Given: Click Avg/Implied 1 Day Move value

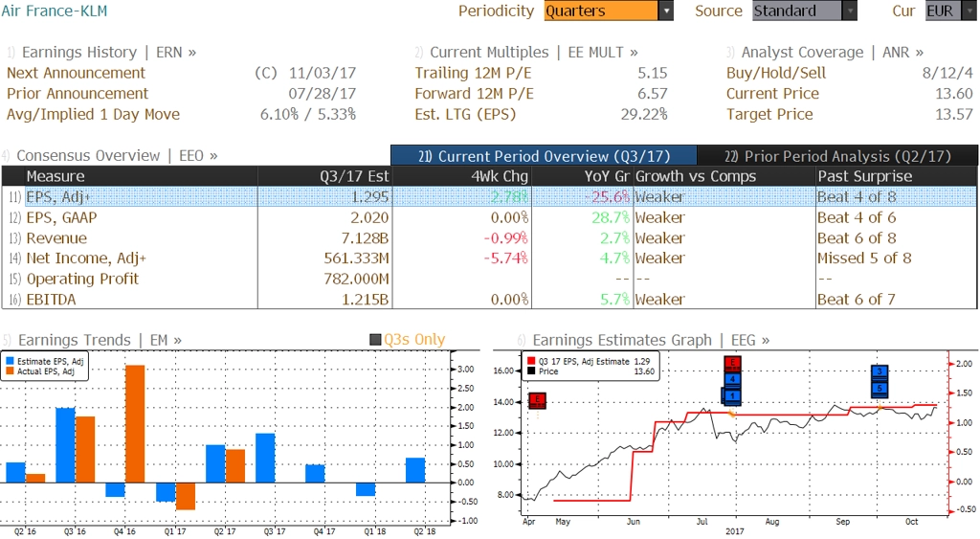Looking at the screenshot, I should pyautogui.click(x=308, y=115).
